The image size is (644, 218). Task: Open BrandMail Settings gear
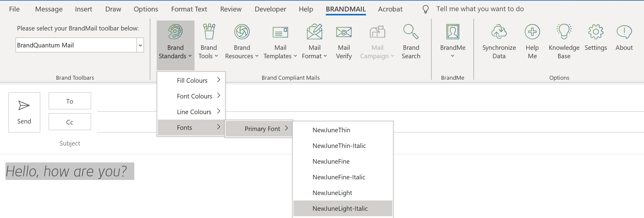(596, 32)
